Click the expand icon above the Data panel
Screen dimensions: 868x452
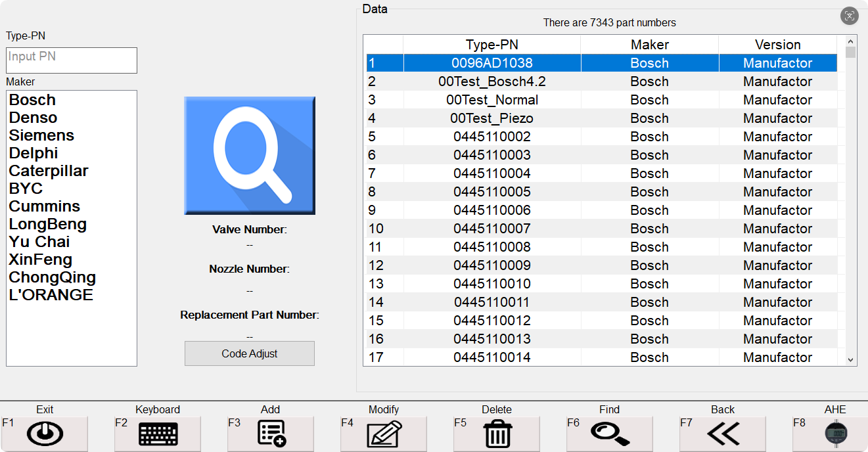(850, 16)
